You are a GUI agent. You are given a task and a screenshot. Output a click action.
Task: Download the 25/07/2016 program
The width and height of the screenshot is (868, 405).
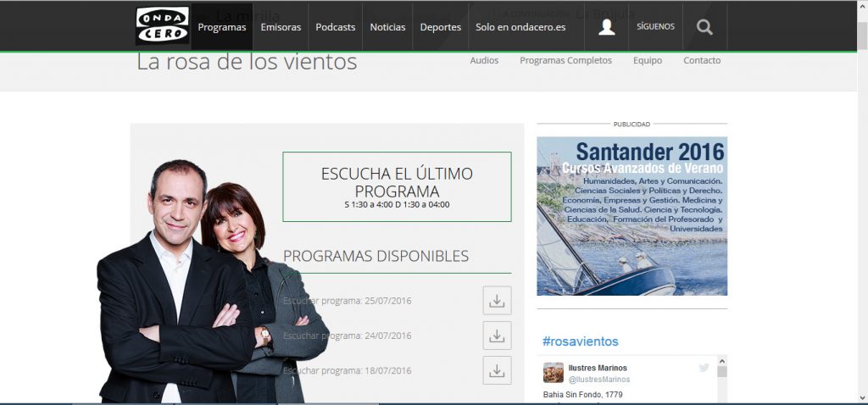coord(497,301)
